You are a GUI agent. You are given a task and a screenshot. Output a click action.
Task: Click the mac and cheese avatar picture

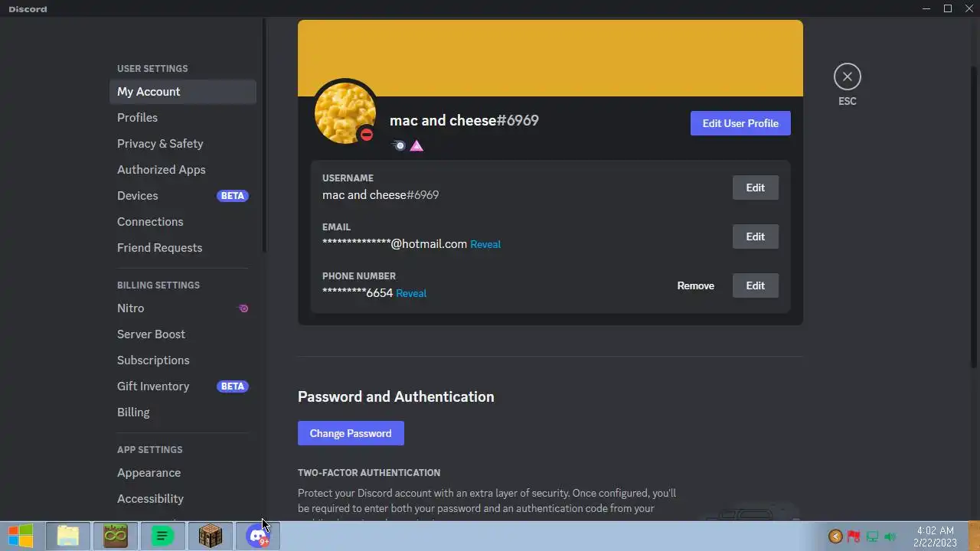(x=345, y=112)
